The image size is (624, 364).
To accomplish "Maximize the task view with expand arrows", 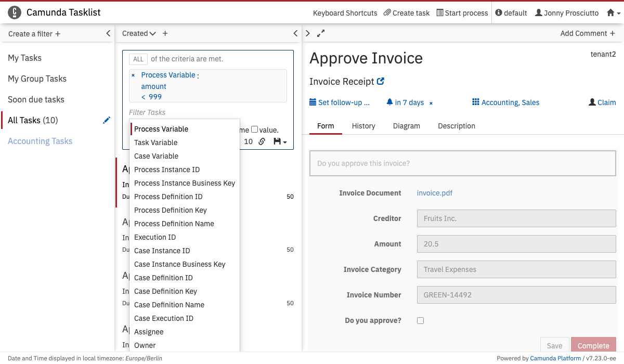I will (x=321, y=33).
